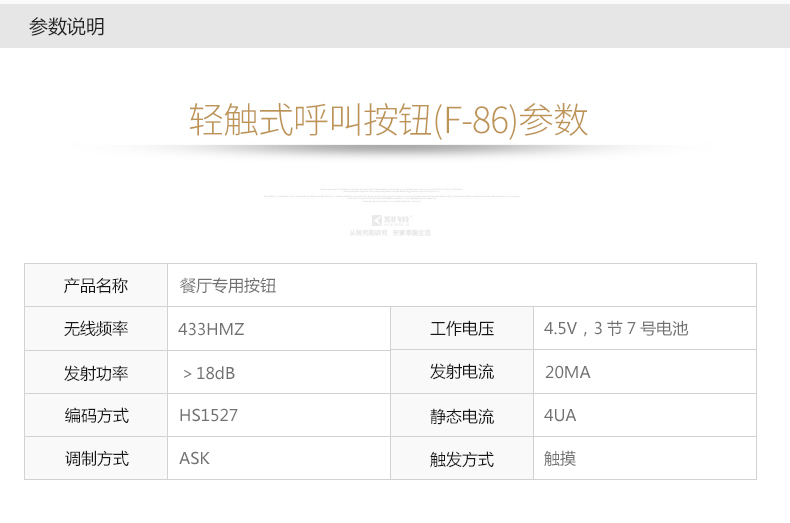The width and height of the screenshot is (790, 523).
Task: Click the 4UA static current value
Action: click(560, 416)
